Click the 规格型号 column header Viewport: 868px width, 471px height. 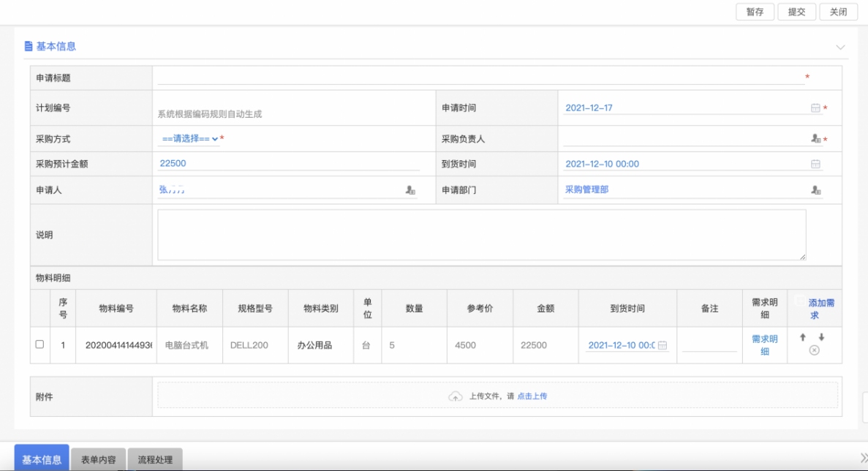pos(255,309)
